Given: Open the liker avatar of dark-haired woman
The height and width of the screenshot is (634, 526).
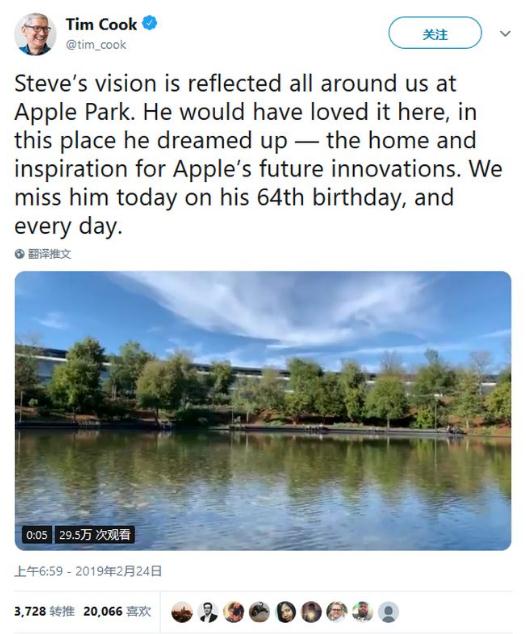Looking at the screenshot, I should pyautogui.click(x=285, y=612).
